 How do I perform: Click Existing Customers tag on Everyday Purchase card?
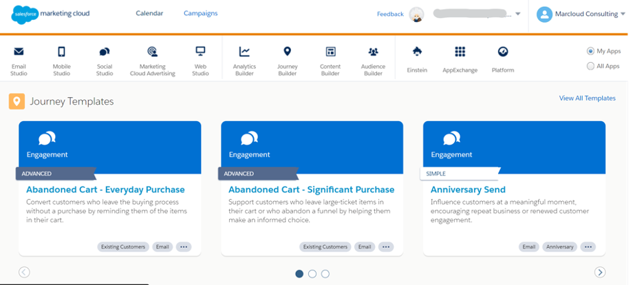(x=123, y=247)
